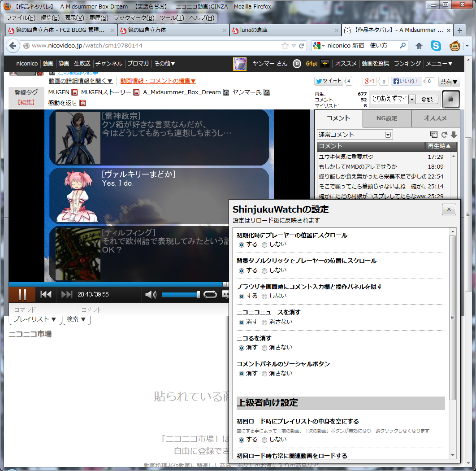Enable repeat with the loop icon
Screen dimensions: 476x471
click(x=211, y=295)
